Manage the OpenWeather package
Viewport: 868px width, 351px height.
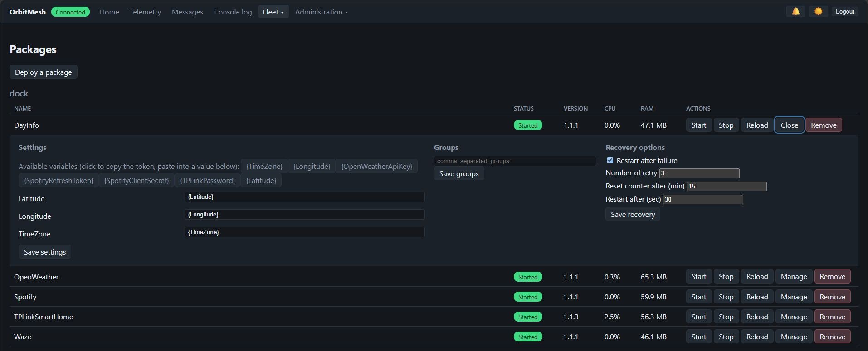coord(794,277)
